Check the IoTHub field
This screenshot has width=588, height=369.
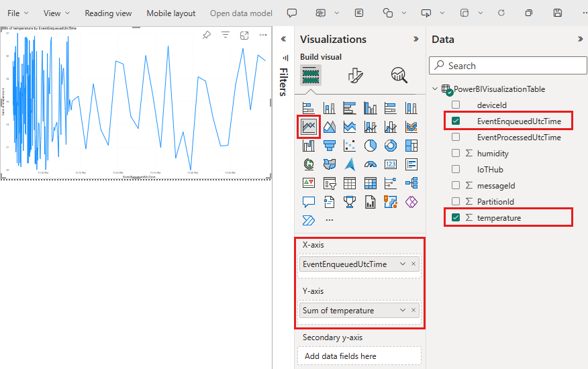point(456,169)
